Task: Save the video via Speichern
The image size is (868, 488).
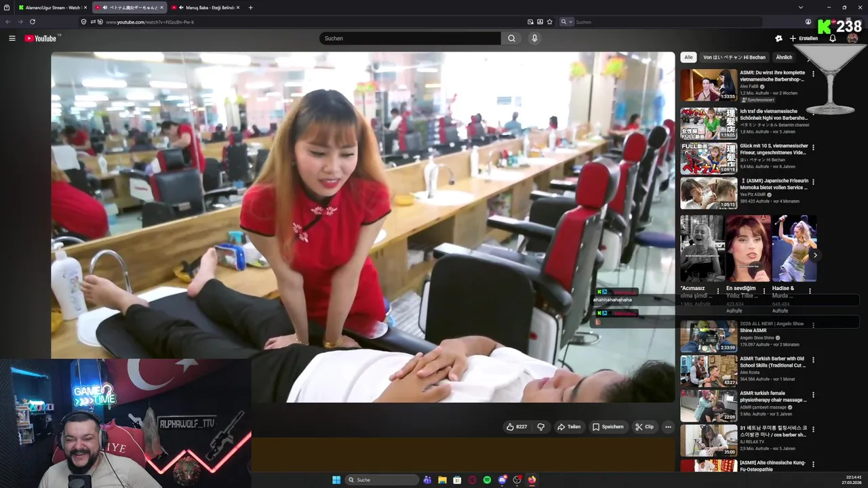Action: click(x=608, y=427)
